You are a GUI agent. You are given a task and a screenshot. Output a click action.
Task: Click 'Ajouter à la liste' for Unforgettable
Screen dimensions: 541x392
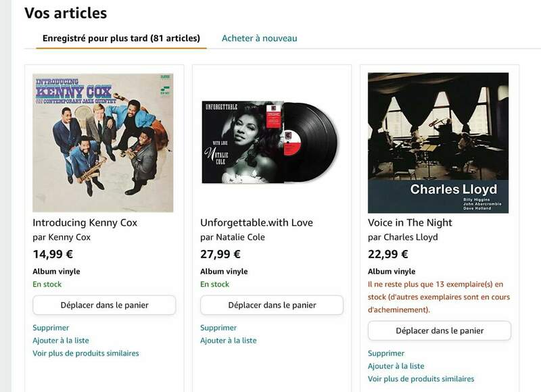[229, 341]
